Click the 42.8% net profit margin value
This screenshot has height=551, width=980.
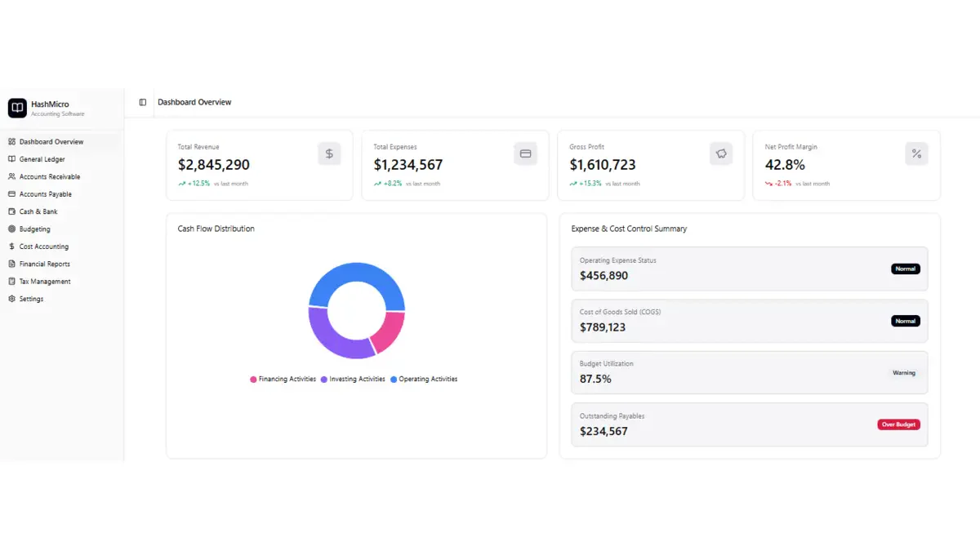pyautogui.click(x=785, y=165)
